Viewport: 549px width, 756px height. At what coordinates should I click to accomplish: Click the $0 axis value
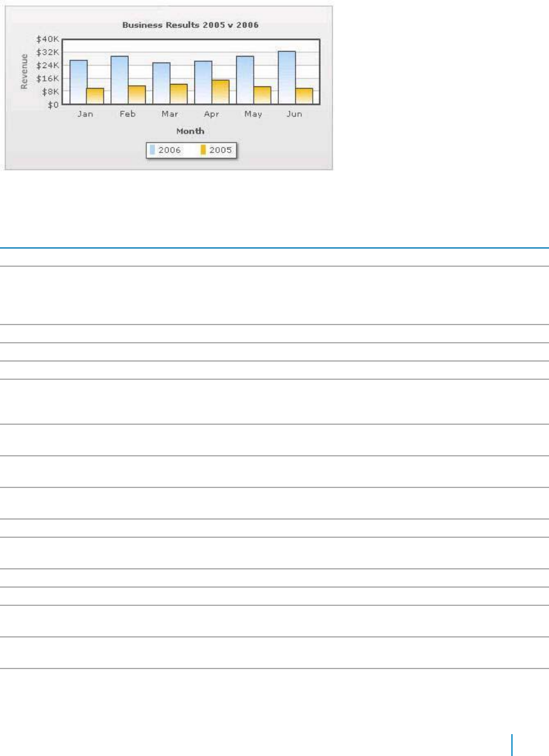click(x=53, y=105)
